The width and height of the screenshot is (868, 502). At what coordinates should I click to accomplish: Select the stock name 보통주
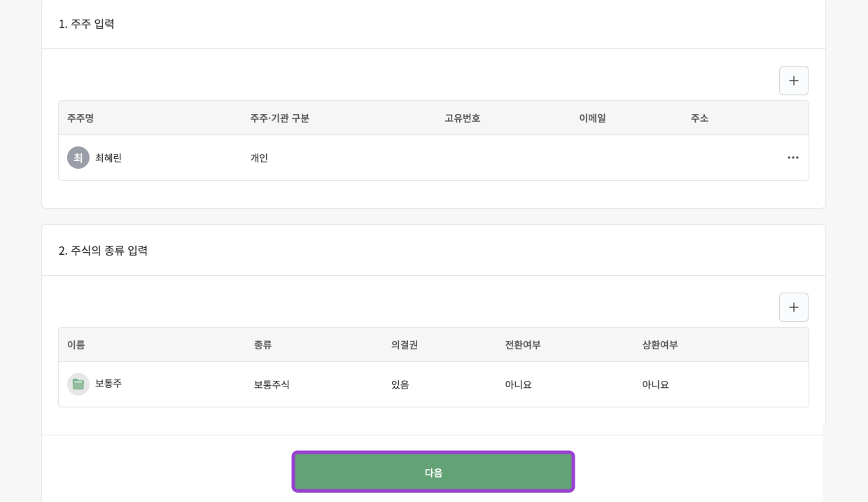click(108, 384)
